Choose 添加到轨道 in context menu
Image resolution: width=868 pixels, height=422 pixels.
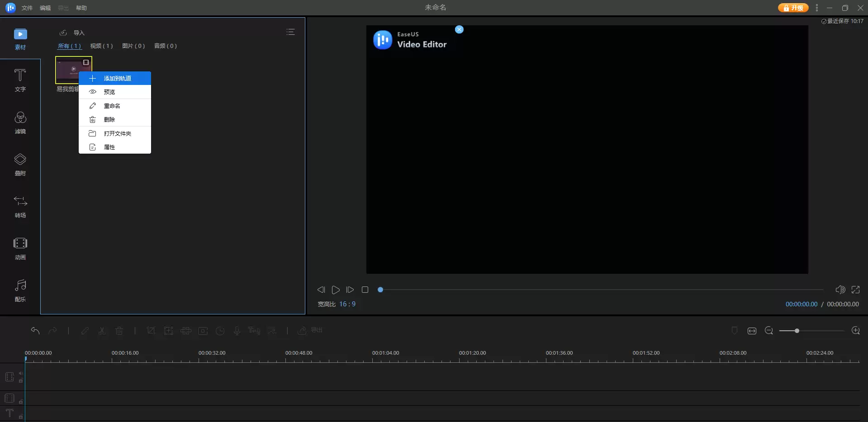click(115, 78)
